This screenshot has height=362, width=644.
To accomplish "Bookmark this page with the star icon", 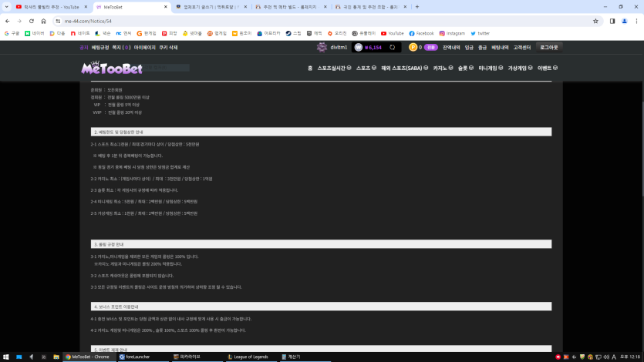I will pos(595,21).
